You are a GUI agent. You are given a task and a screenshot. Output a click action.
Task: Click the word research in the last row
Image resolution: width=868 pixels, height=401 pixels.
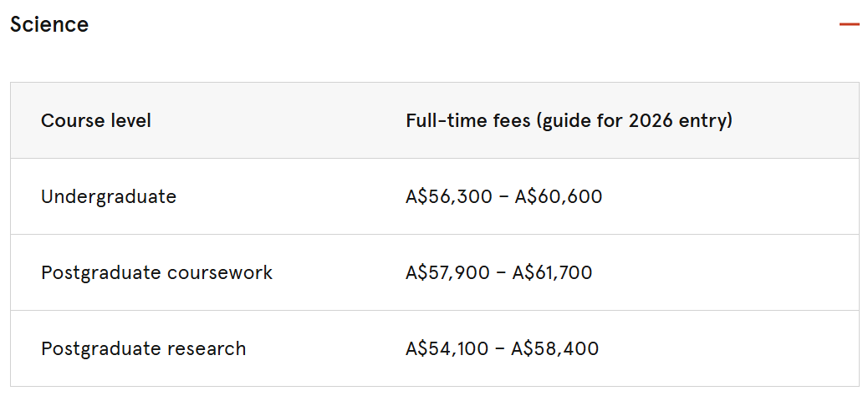coord(207,348)
